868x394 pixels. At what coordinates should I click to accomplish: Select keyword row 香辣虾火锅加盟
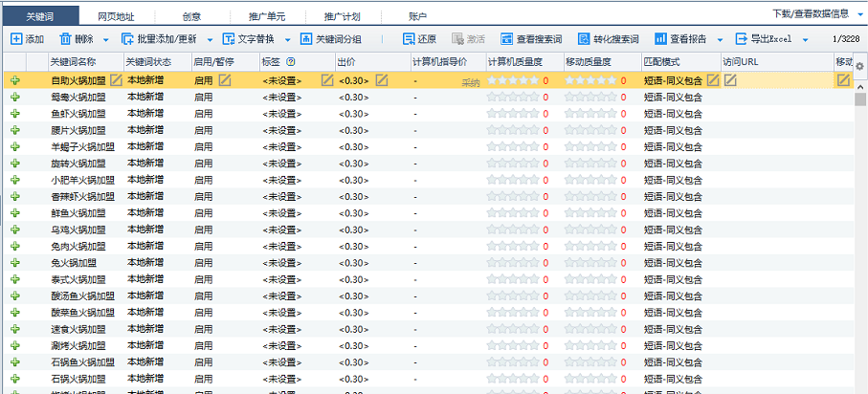coord(428,196)
